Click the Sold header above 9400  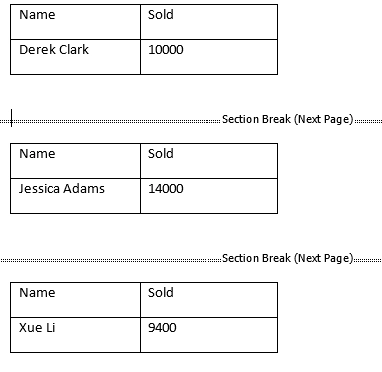tap(209, 300)
